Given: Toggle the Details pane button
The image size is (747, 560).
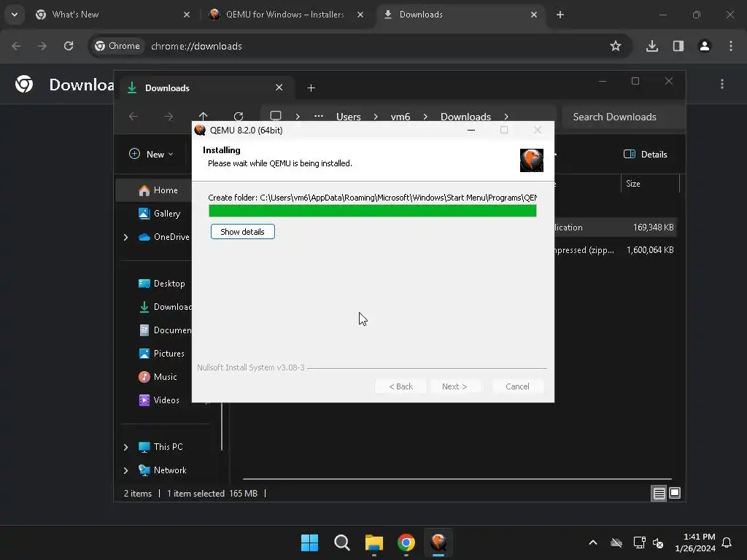Looking at the screenshot, I should point(646,155).
